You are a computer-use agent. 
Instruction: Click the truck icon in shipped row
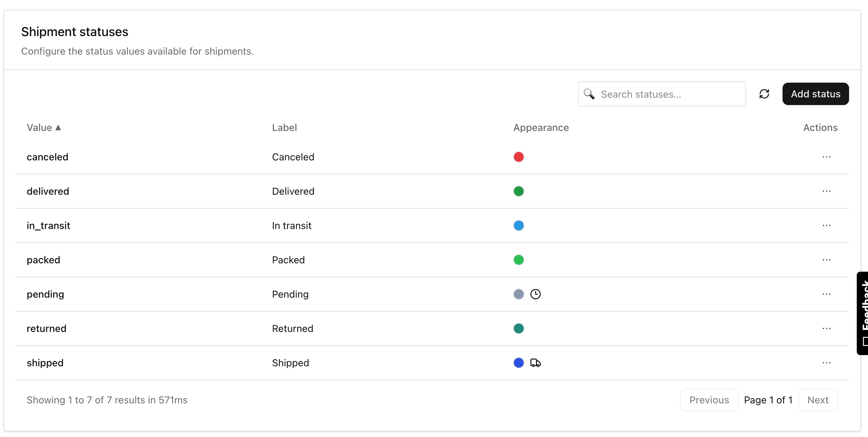(x=535, y=363)
